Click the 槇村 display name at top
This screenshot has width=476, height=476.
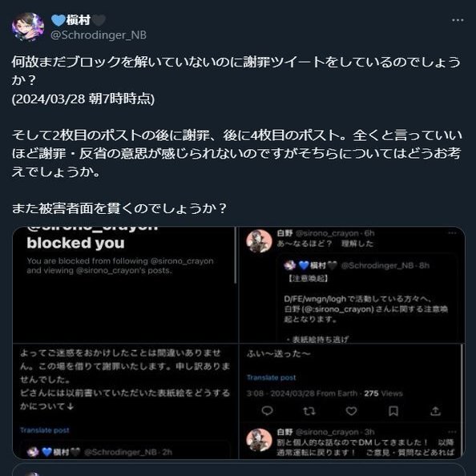79,20
